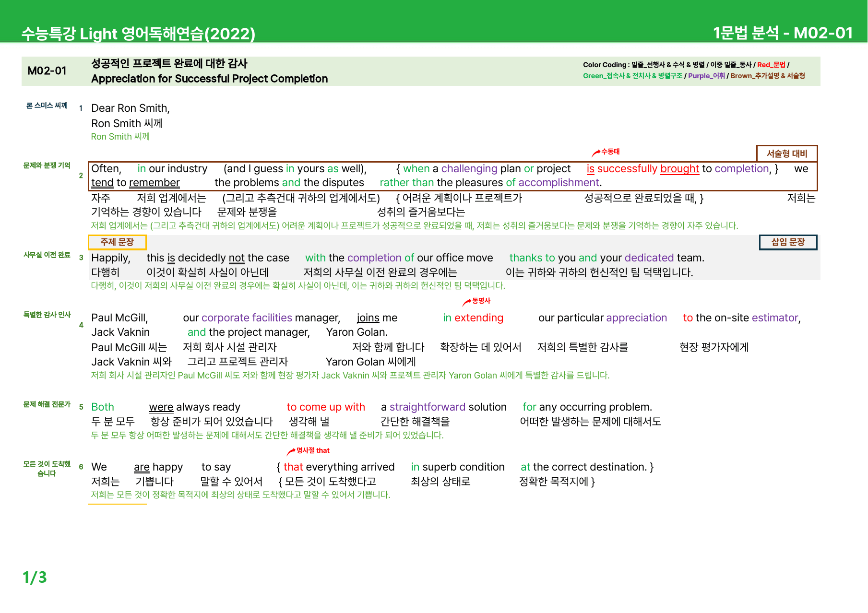Click the red '명사절 that' annotation
Viewport: 868px width, 613px height.
click(x=313, y=450)
